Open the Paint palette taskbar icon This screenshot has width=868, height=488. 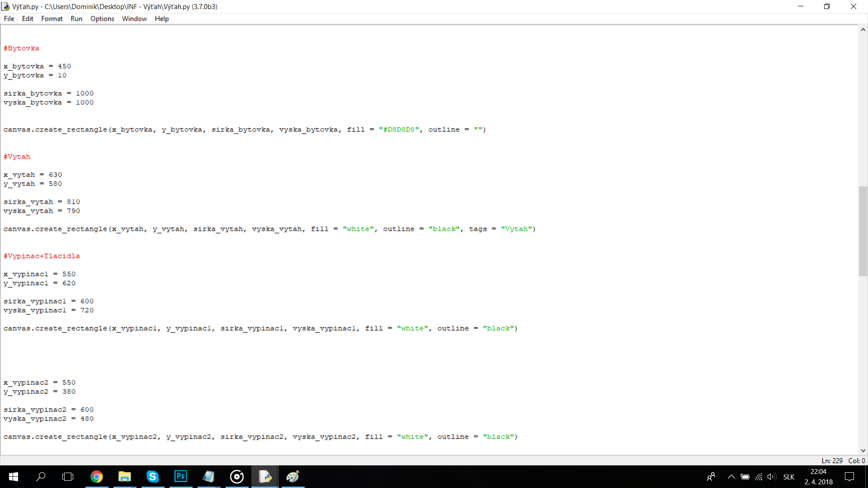[293, 477]
